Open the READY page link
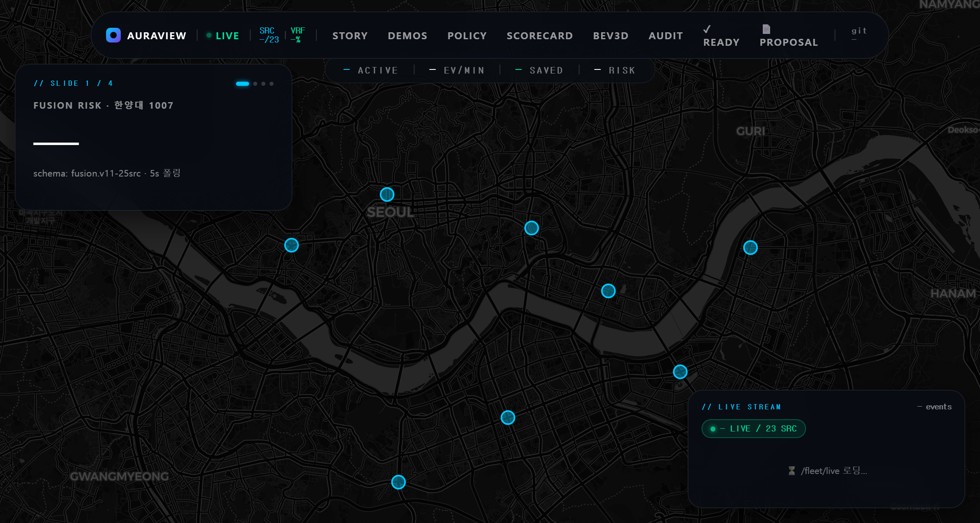Screen dimensions: 980x523 click(x=721, y=36)
